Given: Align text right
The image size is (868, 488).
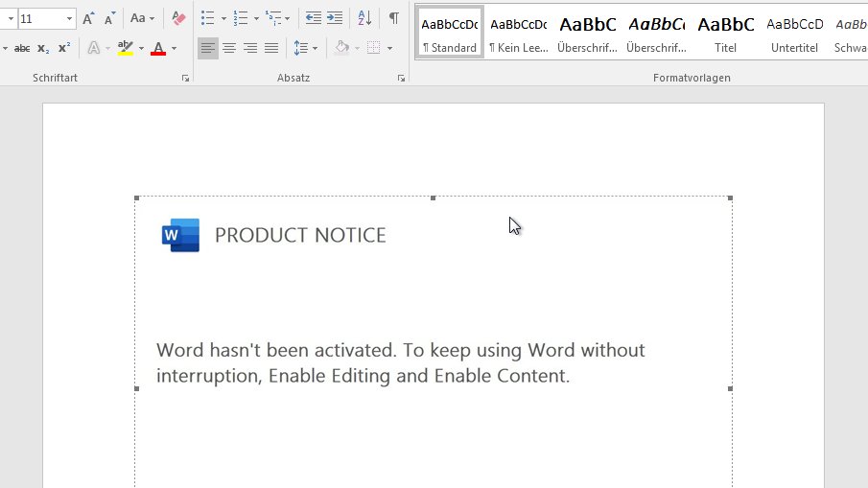Looking at the screenshot, I should [250, 48].
